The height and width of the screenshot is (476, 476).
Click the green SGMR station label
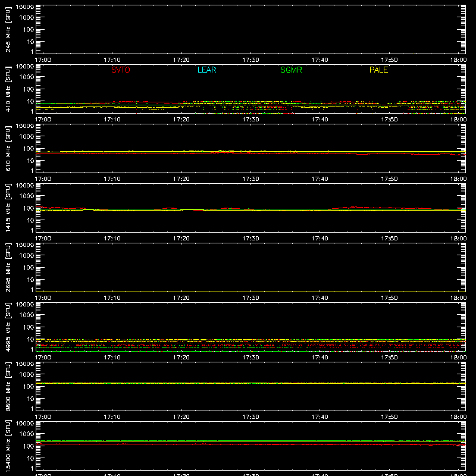(x=291, y=70)
